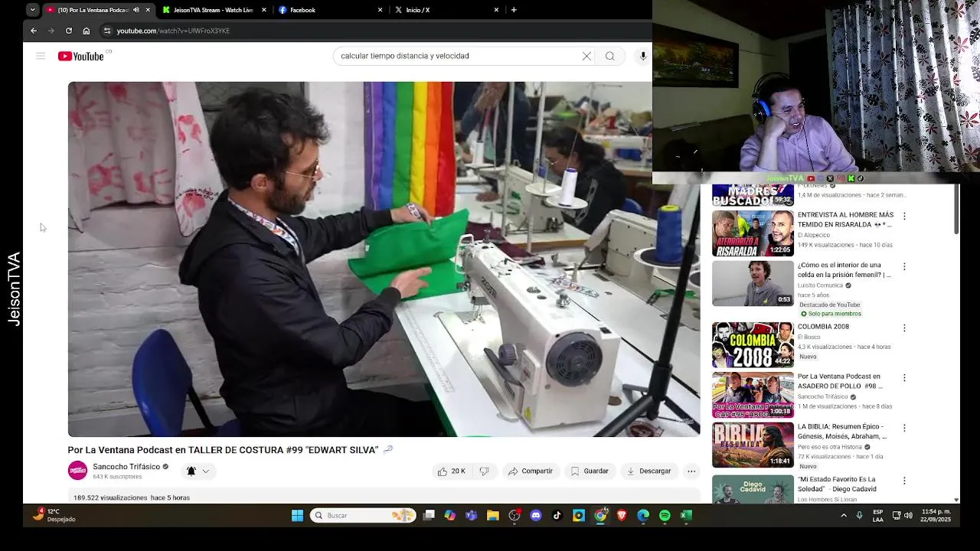Like the video with 20 K thumbs up
Viewport: 980px width, 551px height.
(x=452, y=471)
